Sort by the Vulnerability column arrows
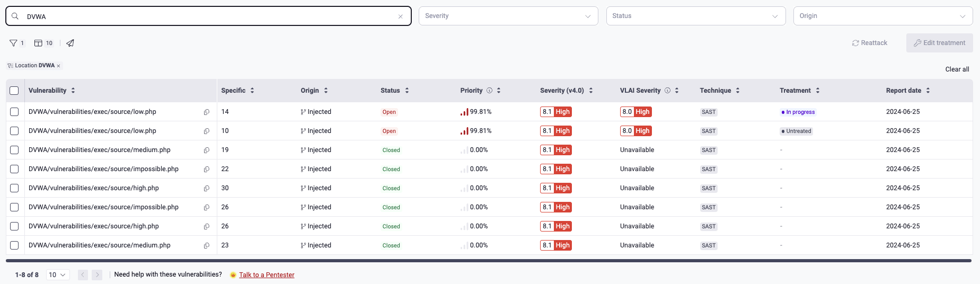The height and width of the screenshot is (284, 980). [73, 91]
